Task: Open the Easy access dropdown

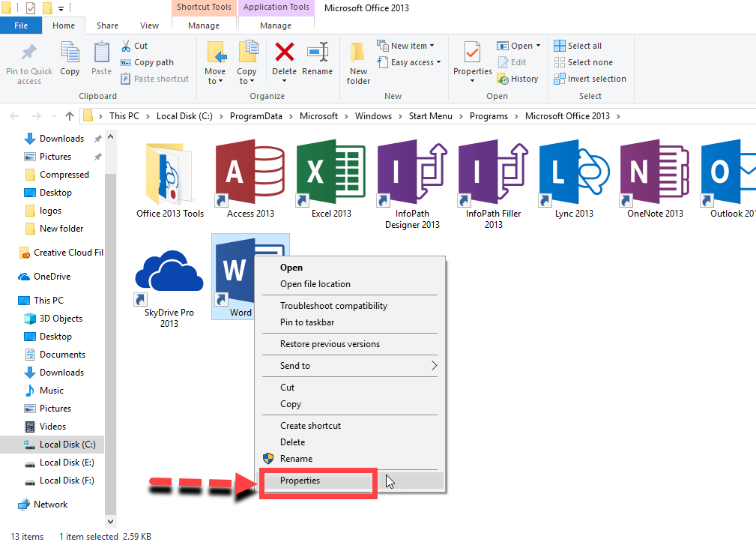Action: pyautogui.click(x=415, y=62)
